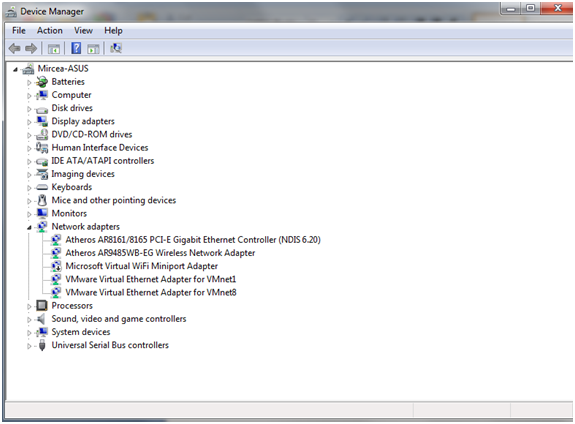Collapse the Network adapters node

click(x=29, y=228)
